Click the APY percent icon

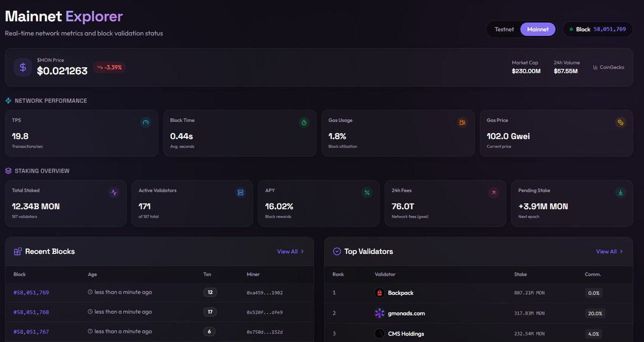(x=367, y=192)
